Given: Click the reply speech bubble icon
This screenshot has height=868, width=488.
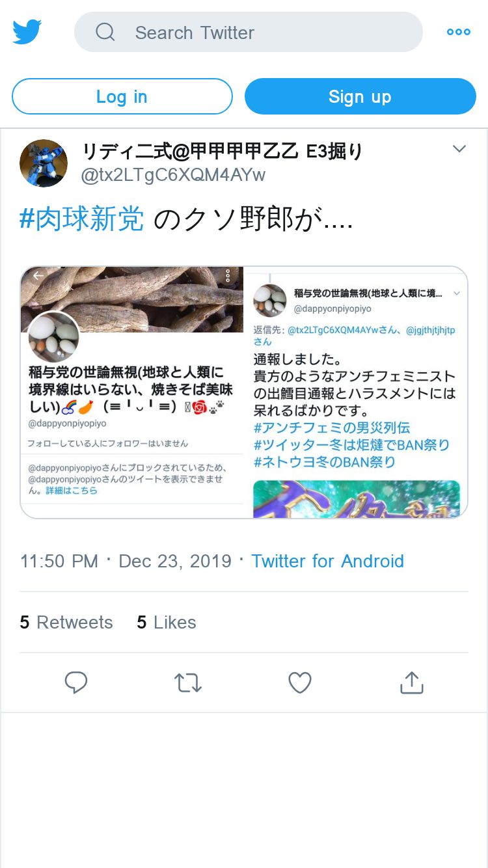Looking at the screenshot, I should [x=76, y=683].
